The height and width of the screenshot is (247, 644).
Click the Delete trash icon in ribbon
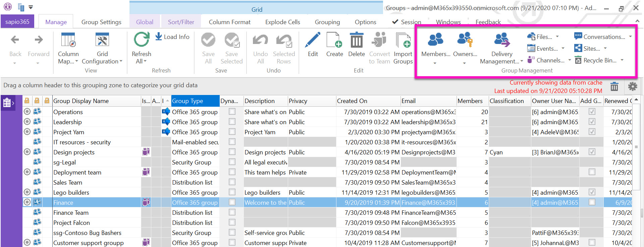356,40
